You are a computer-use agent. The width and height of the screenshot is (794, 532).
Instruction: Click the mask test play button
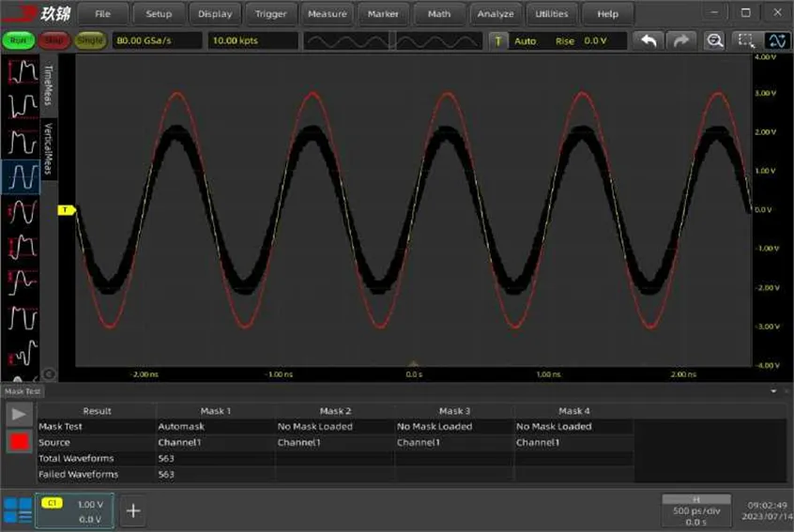click(x=19, y=415)
